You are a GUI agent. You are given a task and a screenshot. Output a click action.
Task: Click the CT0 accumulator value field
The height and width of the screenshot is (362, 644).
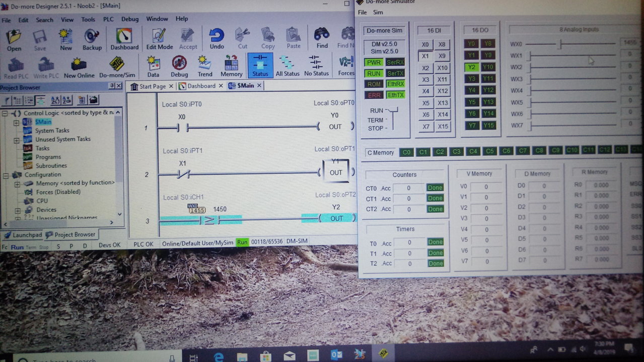pos(408,188)
